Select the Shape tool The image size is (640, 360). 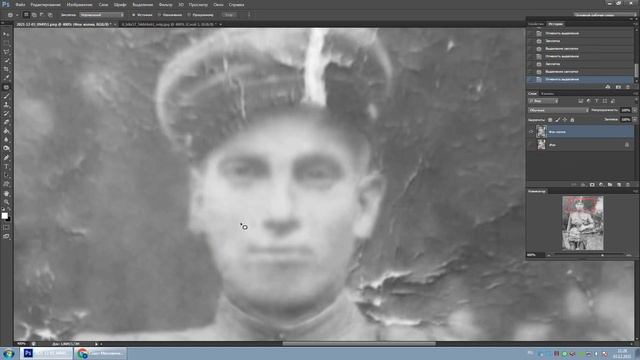pyautogui.click(x=6, y=184)
